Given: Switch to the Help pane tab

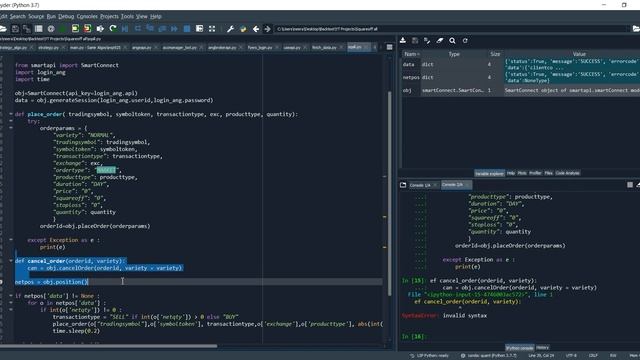Looking at the screenshot, I should click(511, 173).
